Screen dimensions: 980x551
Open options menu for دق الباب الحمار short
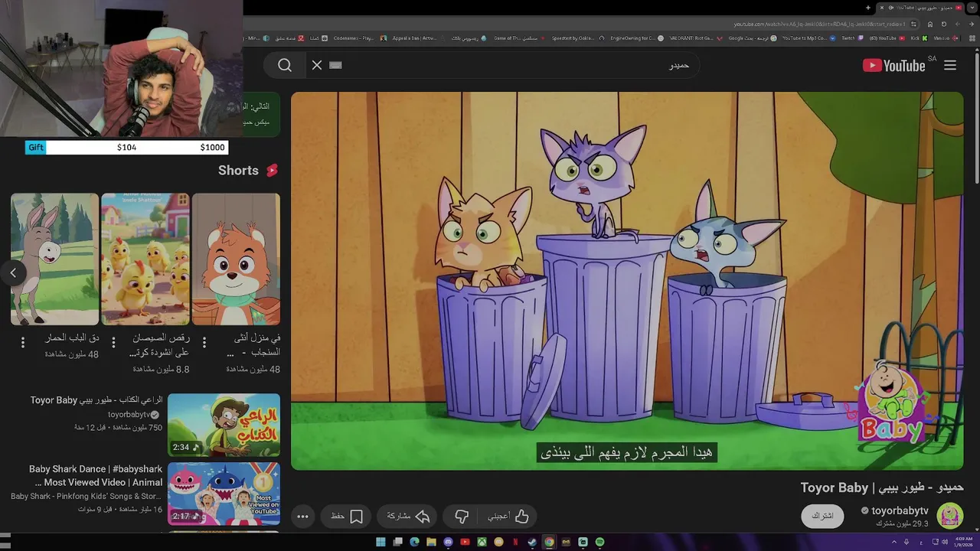(x=22, y=342)
